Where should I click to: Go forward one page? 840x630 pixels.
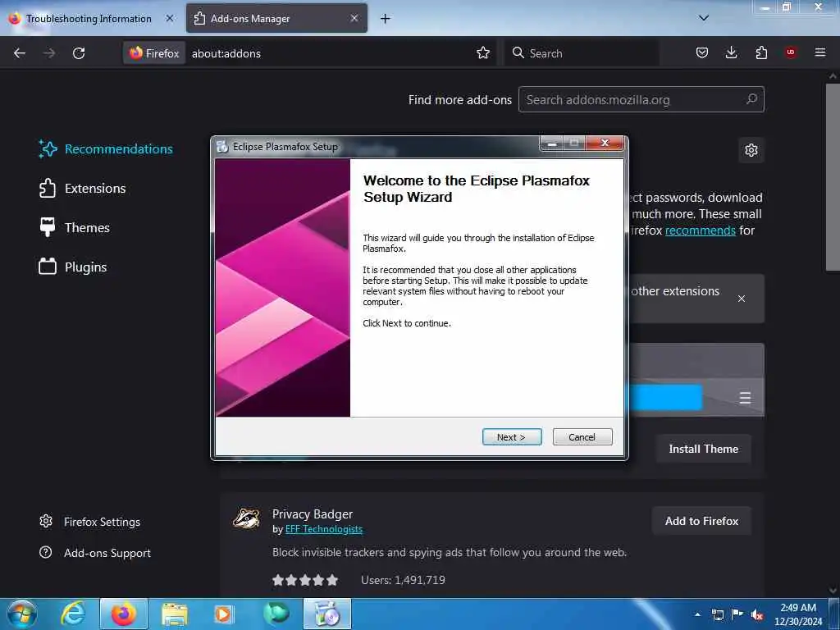[x=49, y=53]
